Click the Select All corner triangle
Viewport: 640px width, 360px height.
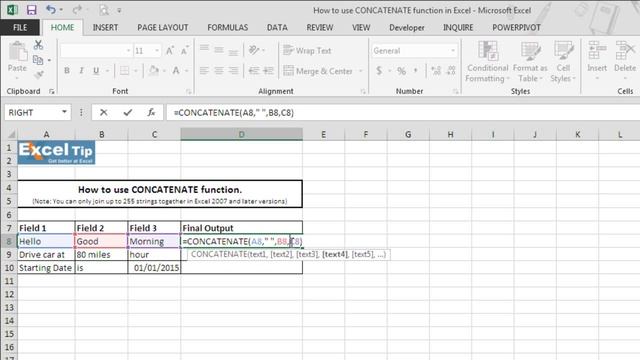[x=11, y=134]
